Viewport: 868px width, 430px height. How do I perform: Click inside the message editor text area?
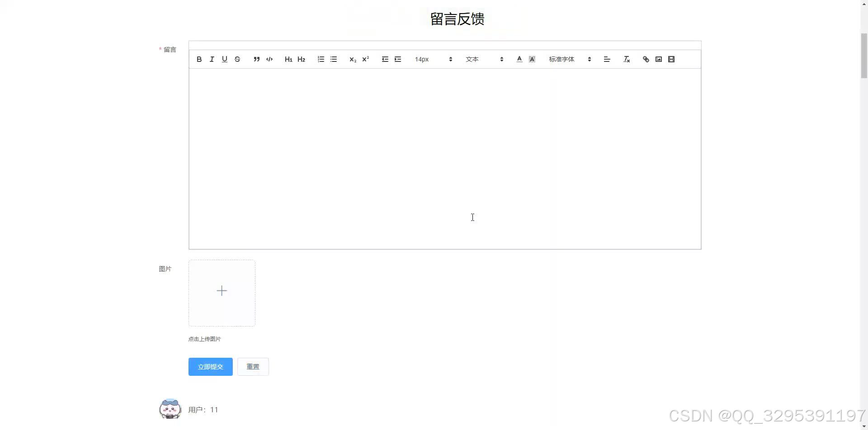pos(445,159)
